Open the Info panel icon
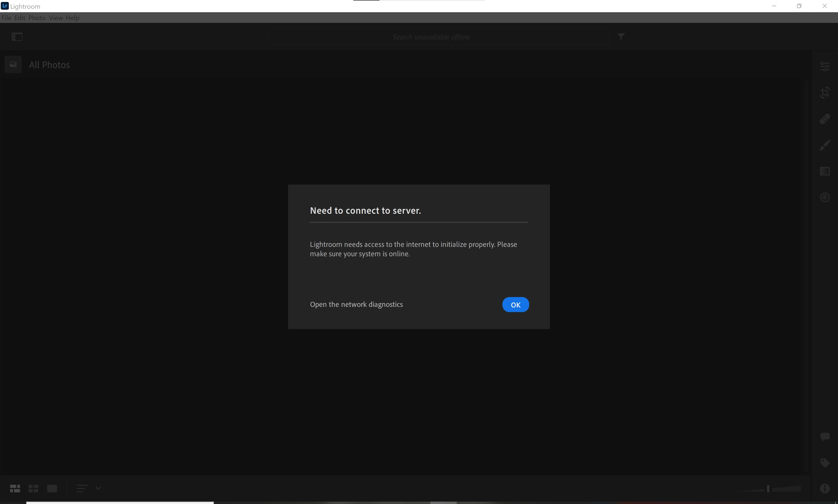 [x=825, y=488]
